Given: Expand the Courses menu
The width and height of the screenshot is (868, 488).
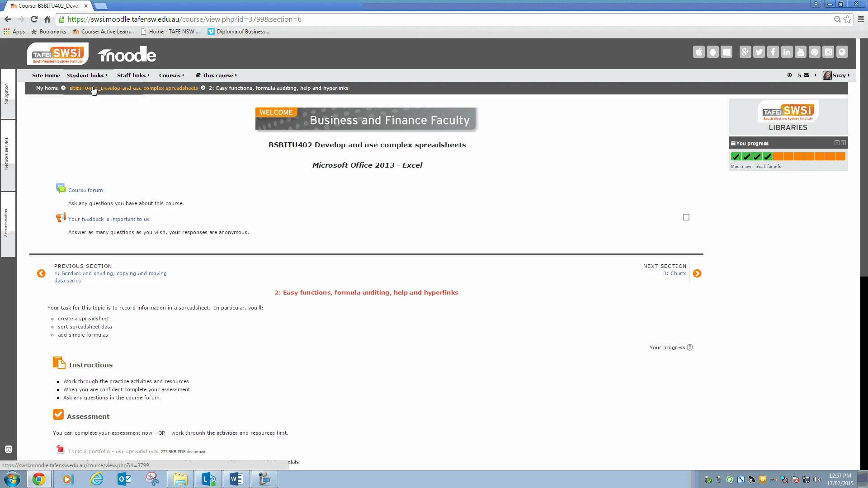Looking at the screenshot, I should click(171, 75).
